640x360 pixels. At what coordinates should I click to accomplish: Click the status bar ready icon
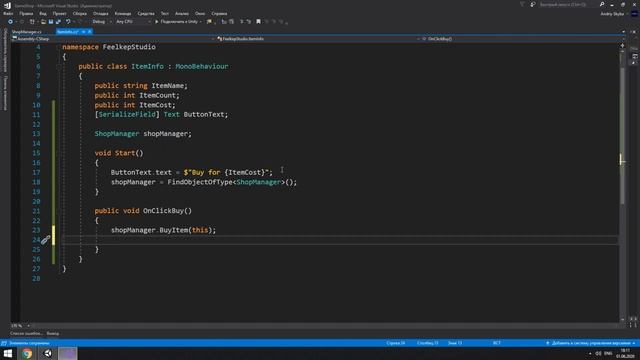pos(4,343)
